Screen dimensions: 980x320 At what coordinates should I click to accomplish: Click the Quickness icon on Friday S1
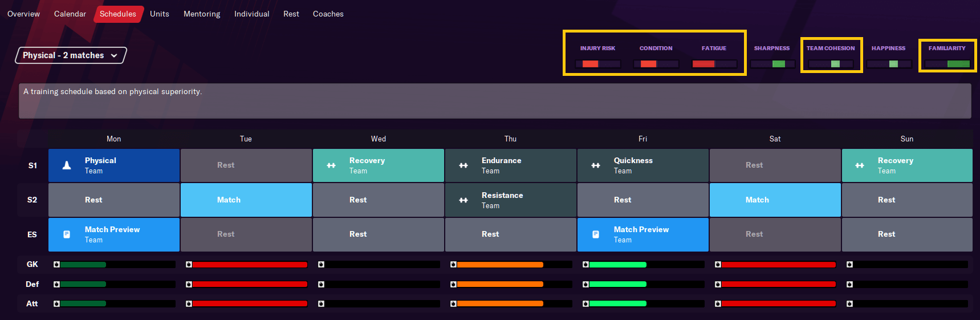596,165
